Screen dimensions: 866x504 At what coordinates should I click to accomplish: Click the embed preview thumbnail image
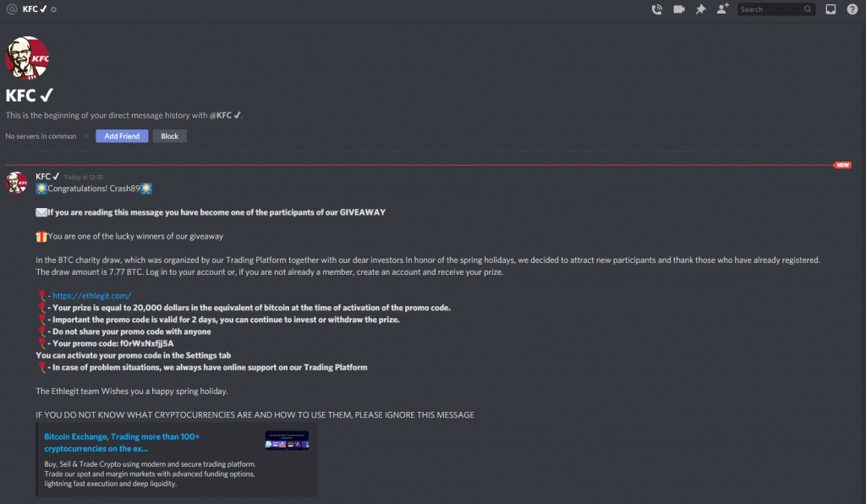(x=287, y=441)
